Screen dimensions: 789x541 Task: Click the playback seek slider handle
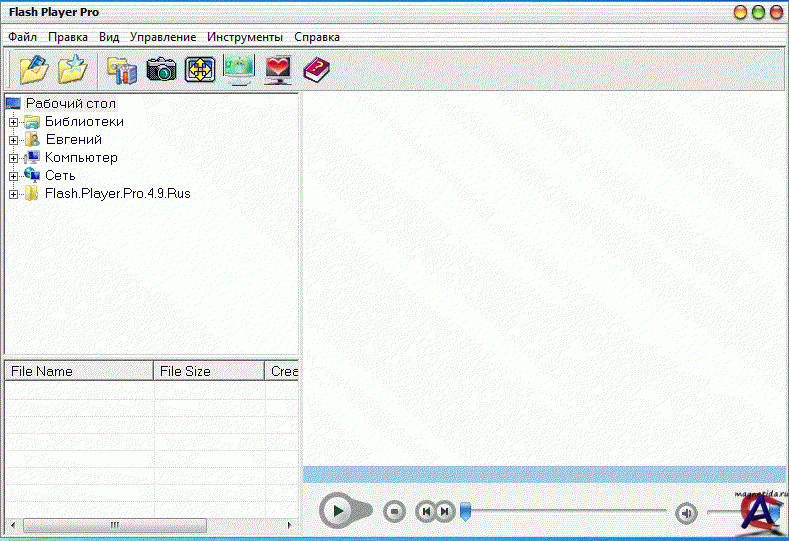coord(465,512)
